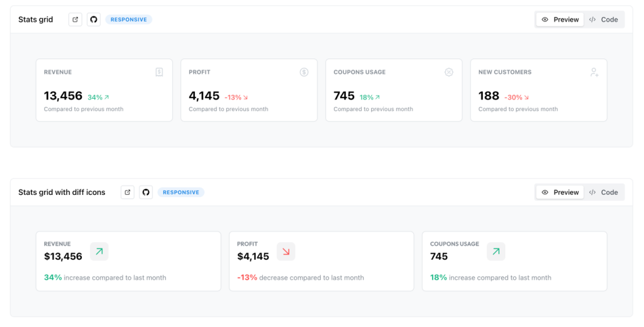Click the Stats grid with diff icons title
The height and width of the screenshot is (327, 644).
coord(62,192)
